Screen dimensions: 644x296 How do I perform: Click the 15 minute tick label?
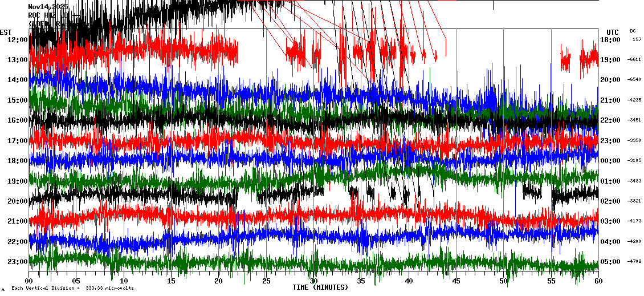tap(171, 281)
